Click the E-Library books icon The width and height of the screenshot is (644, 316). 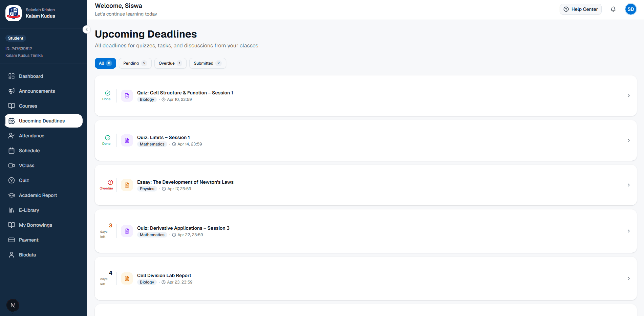[12, 210]
